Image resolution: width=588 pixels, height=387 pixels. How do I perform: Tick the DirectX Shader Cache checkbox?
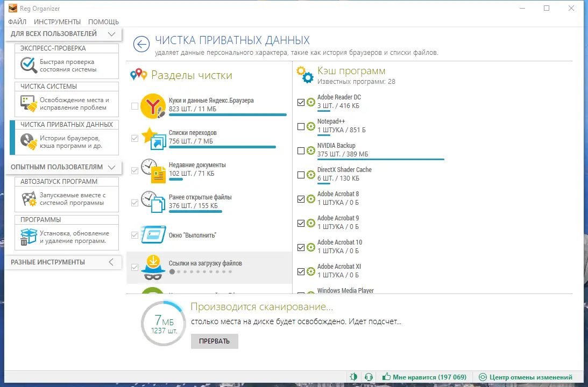pyautogui.click(x=301, y=175)
